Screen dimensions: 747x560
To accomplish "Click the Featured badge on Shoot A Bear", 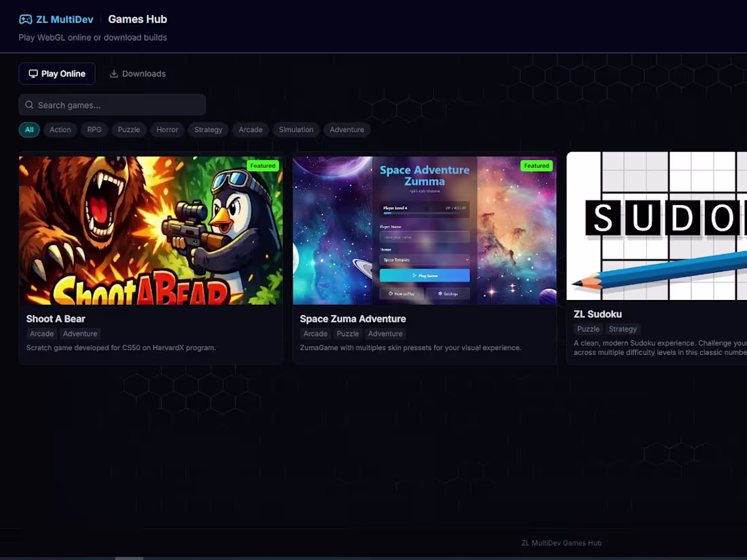I will 263,165.
